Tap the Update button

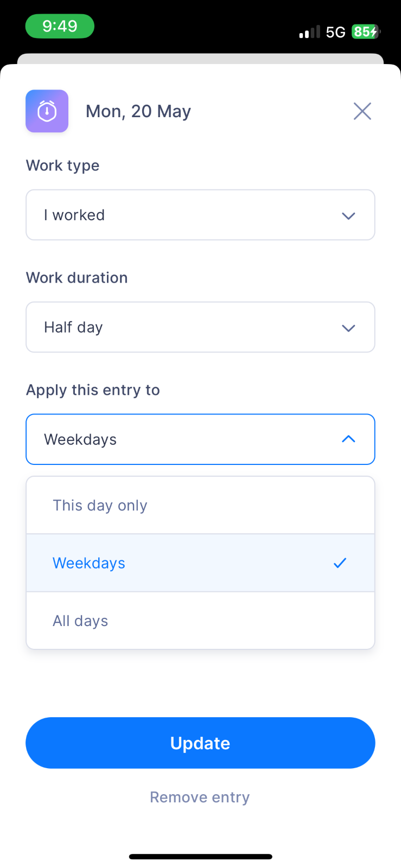click(200, 743)
